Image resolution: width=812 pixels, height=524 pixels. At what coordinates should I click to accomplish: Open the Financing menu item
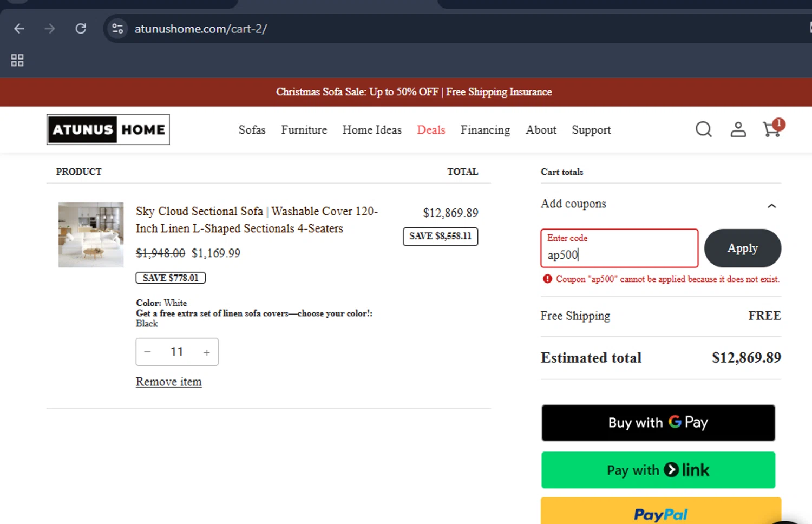(x=486, y=130)
